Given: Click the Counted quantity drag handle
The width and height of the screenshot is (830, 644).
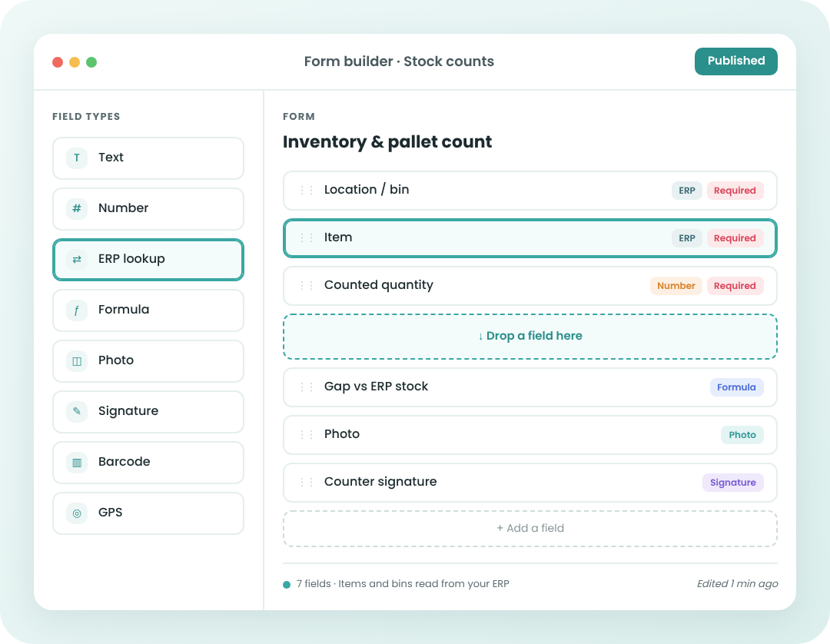Looking at the screenshot, I should pos(307,285).
